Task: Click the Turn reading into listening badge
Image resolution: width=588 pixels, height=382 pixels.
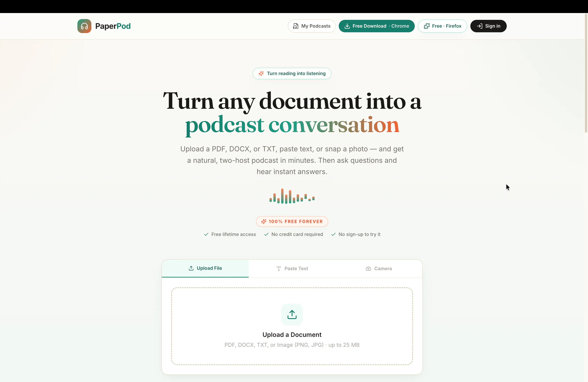Action: [292, 73]
